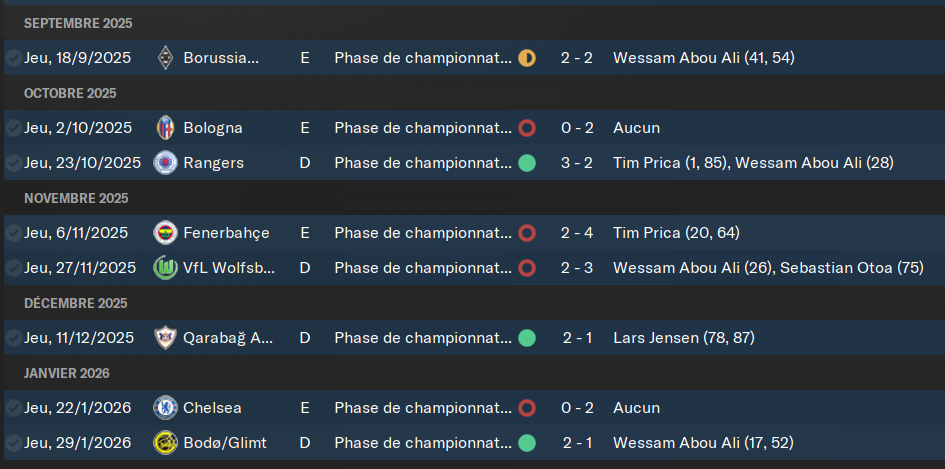
Task: Click the Borussia club crest icon
Action: [x=166, y=58]
